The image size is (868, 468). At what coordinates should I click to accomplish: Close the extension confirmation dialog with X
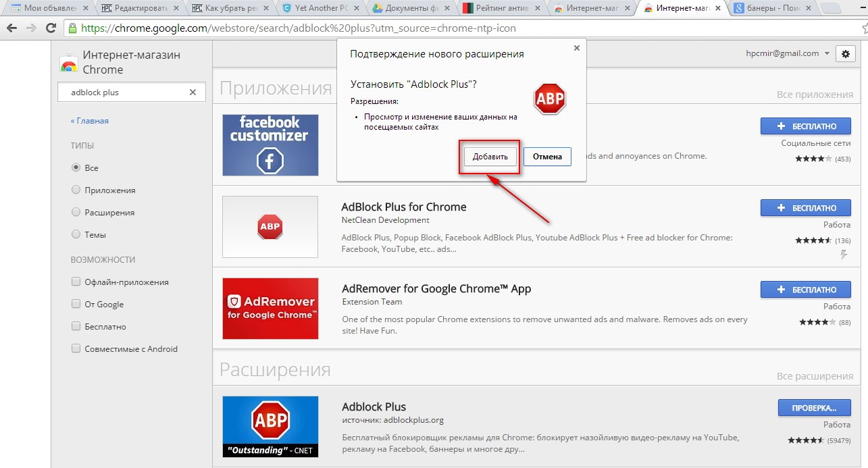tap(576, 49)
